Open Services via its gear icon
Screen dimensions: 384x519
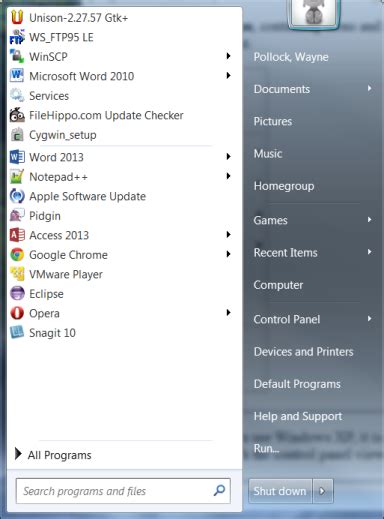click(17, 96)
